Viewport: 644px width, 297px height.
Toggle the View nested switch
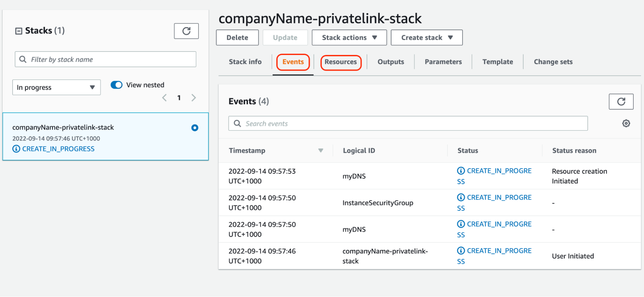coord(116,85)
